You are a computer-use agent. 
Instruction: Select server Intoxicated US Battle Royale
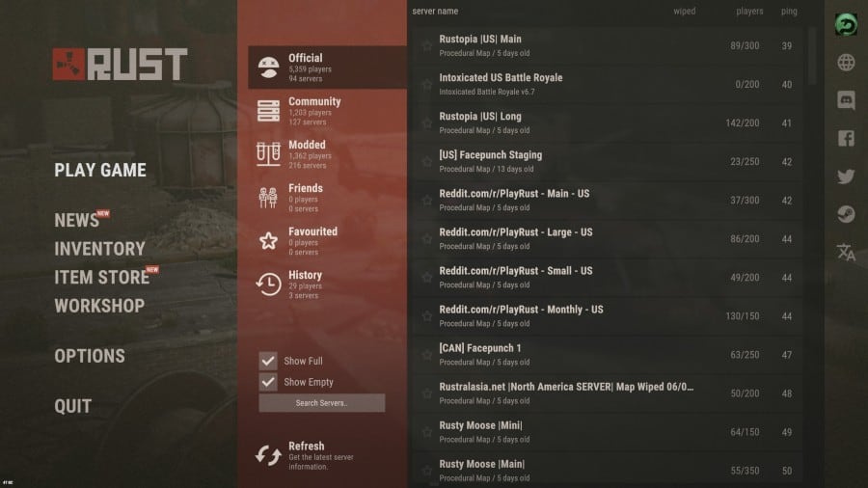pos(607,84)
